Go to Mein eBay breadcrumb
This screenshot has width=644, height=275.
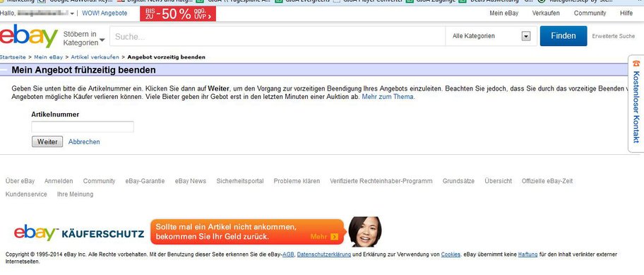point(49,57)
